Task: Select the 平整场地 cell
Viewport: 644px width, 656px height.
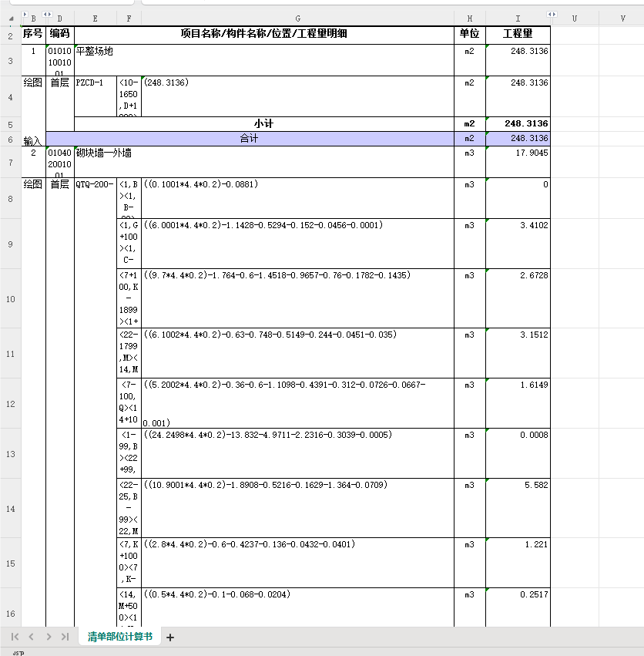Action: [264, 60]
